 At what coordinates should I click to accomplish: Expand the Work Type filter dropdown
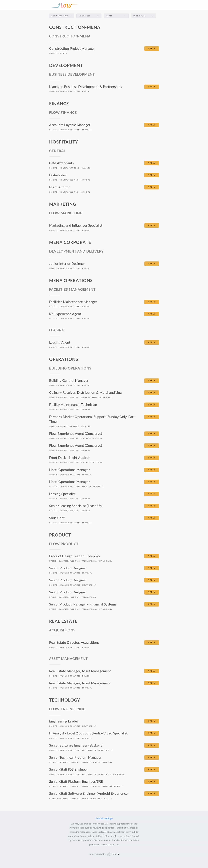tap(143, 16)
